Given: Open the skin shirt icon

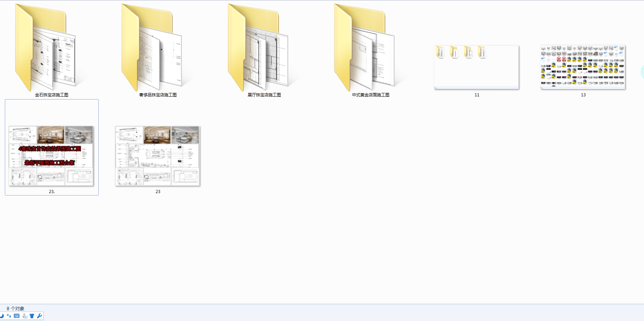Looking at the screenshot, I should [32, 316].
